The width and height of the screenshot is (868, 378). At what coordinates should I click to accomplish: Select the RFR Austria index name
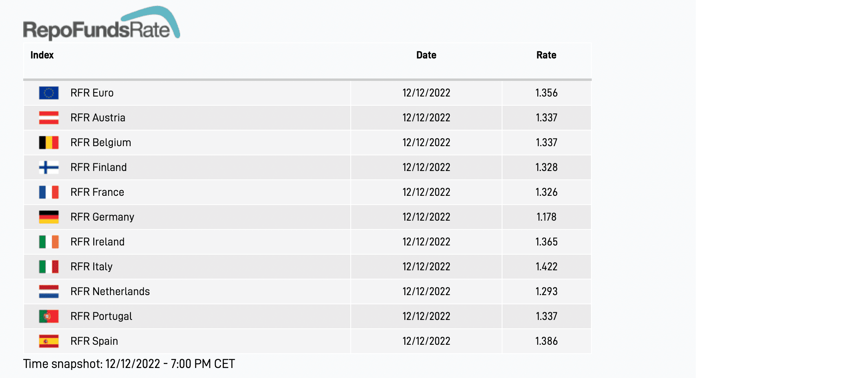(x=98, y=118)
